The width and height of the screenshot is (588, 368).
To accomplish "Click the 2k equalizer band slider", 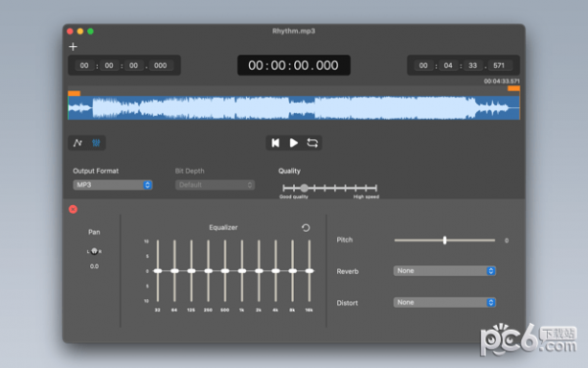I will coord(259,271).
